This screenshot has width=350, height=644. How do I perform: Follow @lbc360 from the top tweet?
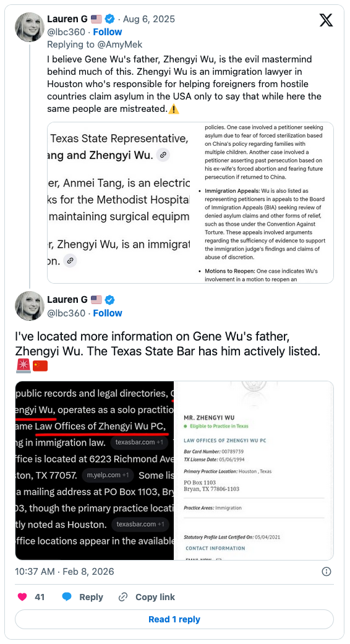coord(107,32)
